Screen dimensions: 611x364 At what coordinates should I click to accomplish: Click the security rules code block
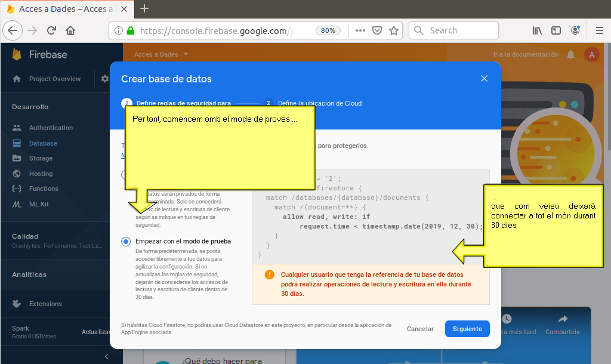[x=371, y=216]
